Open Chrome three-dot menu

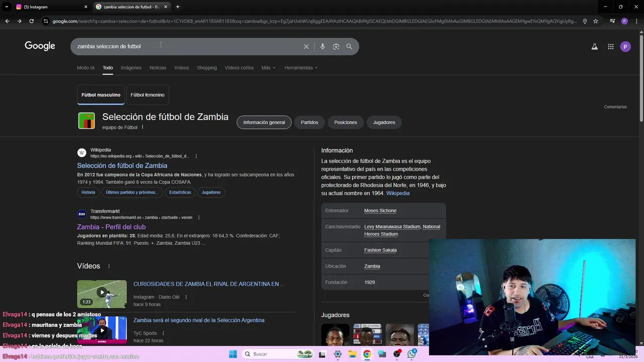[x=636, y=21]
